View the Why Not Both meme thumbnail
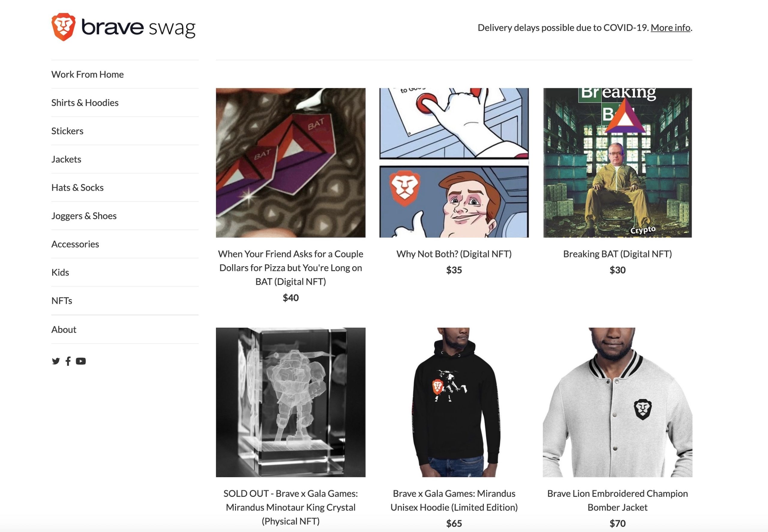Image resolution: width=768 pixels, height=532 pixels. tap(454, 163)
